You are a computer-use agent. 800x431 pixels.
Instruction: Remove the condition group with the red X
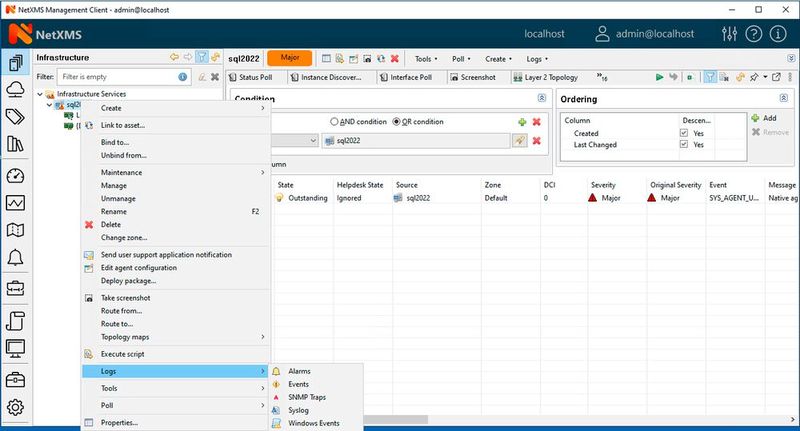pyautogui.click(x=536, y=122)
